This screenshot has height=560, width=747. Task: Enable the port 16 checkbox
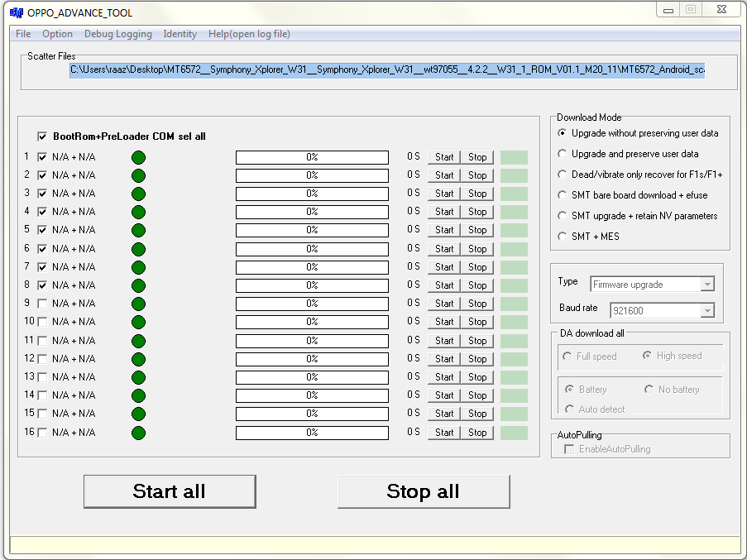[x=42, y=433]
